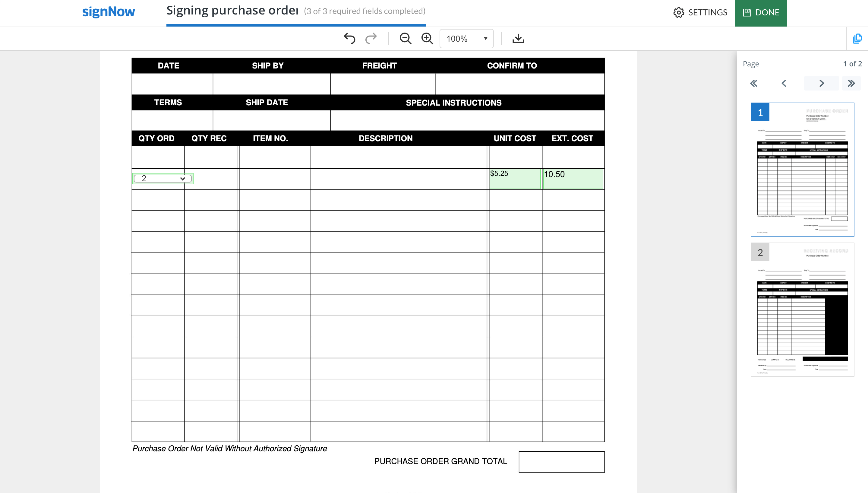The width and height of the screenshot is (868, 493).
Task: Click the document title Signing purchase order
Action: click(x=232, y=11)
